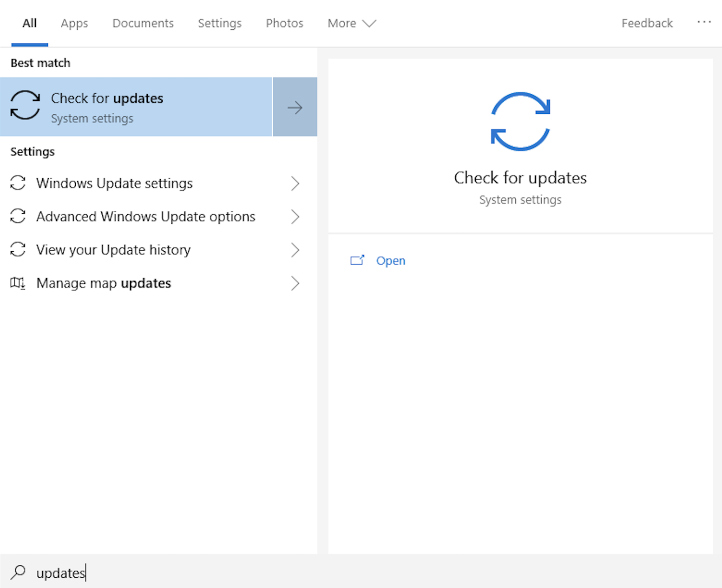Click the sync icon beside Check for updates result

click(25, 105)
